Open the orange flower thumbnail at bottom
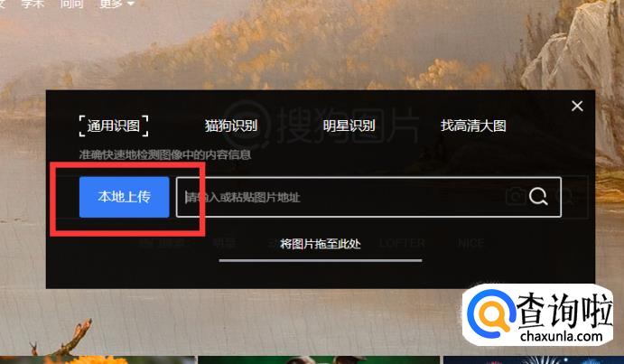This screenshot has height=364, width=624. coord(98,360)
